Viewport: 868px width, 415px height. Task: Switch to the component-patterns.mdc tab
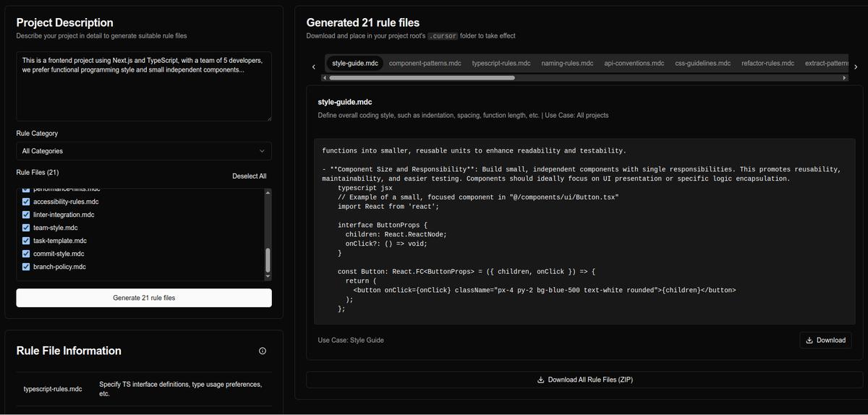(x=425, y=64)
